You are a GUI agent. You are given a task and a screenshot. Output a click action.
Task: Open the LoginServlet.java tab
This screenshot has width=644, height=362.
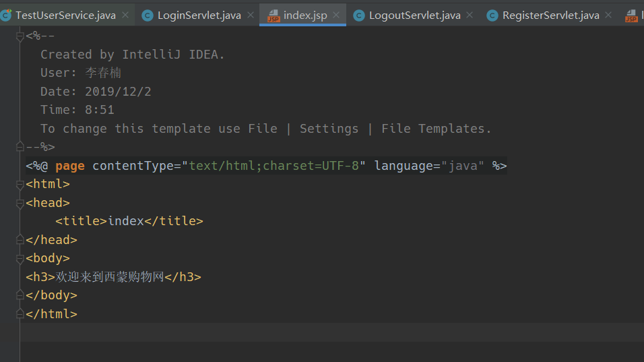click(x=199, y=16)
